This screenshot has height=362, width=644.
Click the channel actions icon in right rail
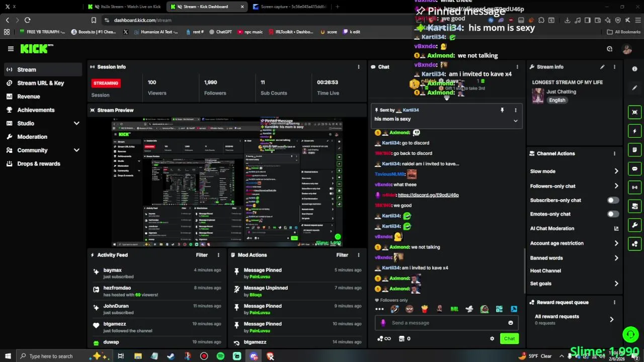coord(635,207)
